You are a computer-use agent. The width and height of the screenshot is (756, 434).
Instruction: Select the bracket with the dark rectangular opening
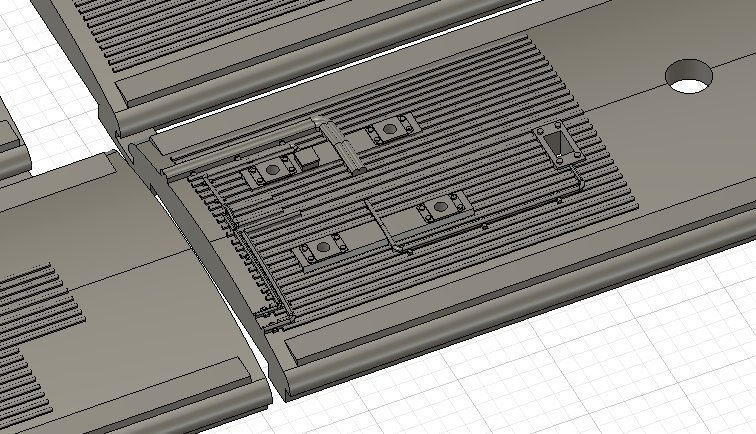pos(558,143)
